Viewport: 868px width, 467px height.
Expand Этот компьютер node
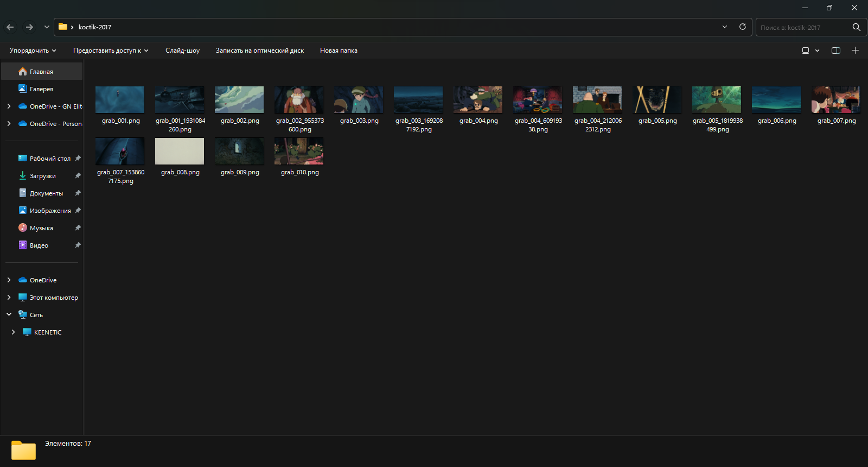pyautogui.click(x=9, y=298)
